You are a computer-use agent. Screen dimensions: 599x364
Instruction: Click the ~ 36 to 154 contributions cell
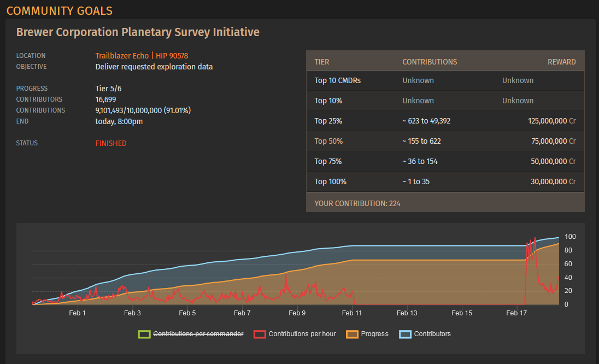(x=420, y=162)
